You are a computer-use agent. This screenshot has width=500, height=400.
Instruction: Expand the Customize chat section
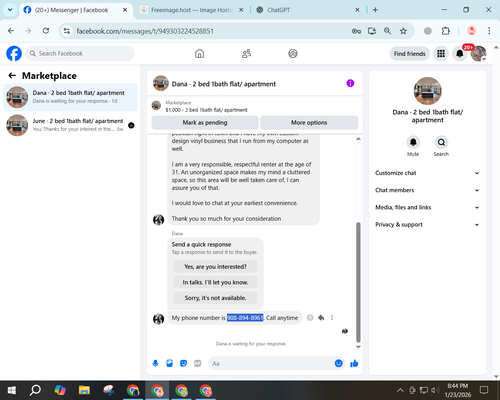pos(427,173)
